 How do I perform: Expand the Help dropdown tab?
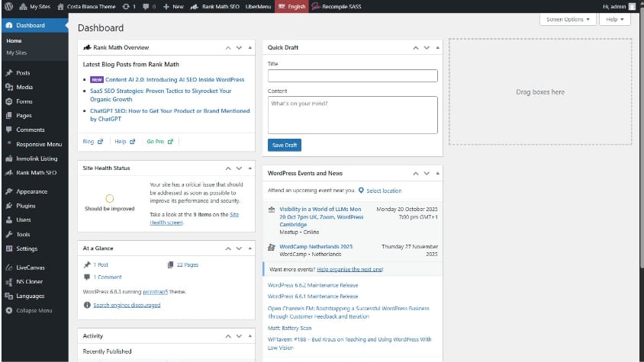coord(615,19)
